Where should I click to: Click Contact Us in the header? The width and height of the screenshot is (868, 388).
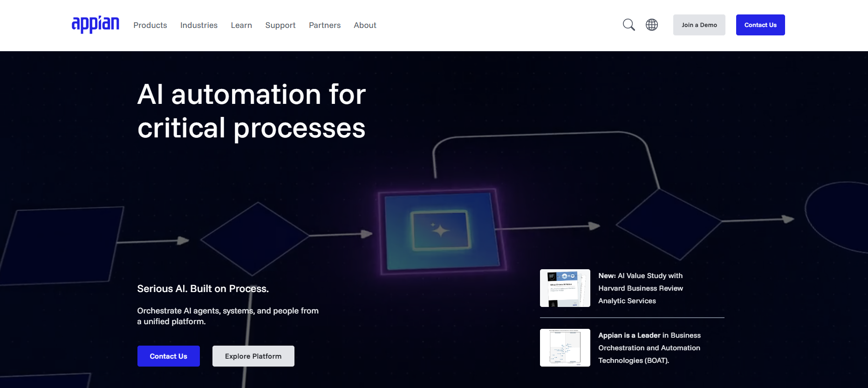point(760,25)
